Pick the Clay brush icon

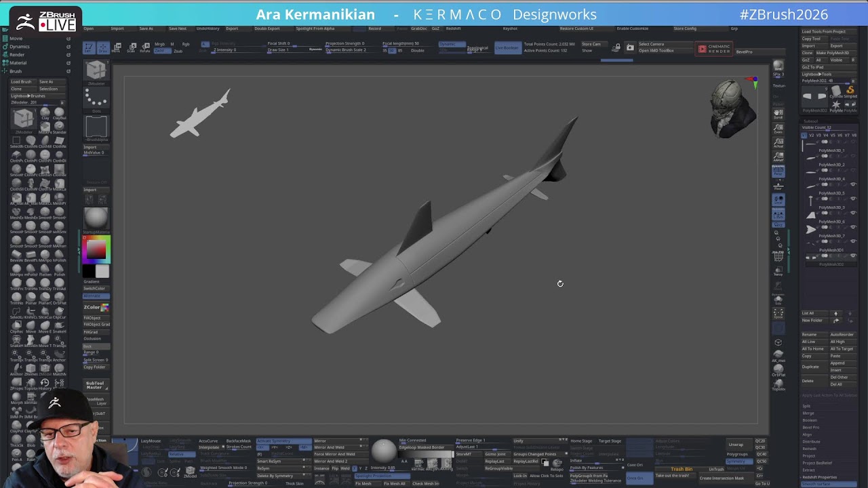tap(45, 114)
